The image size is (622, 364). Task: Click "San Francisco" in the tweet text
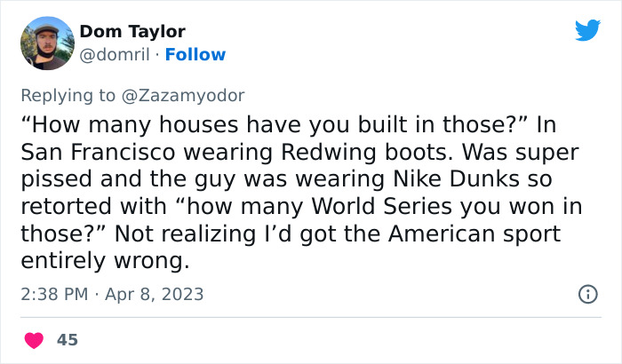coord(98,152)
